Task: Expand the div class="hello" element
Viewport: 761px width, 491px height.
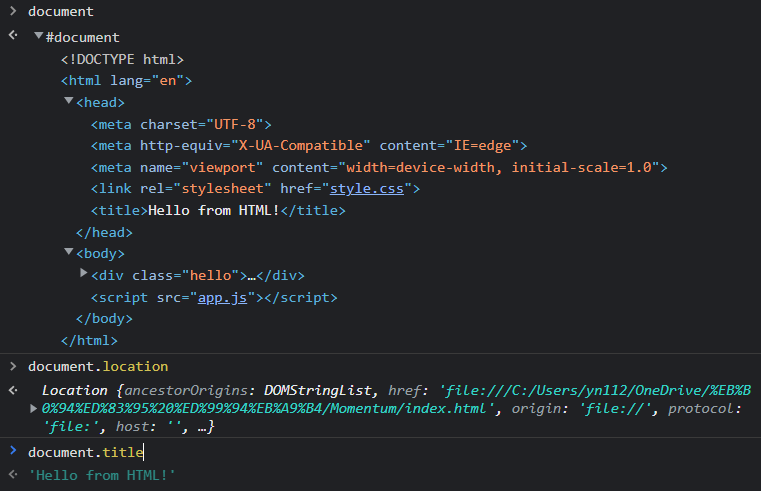Action: pos(83,273)
